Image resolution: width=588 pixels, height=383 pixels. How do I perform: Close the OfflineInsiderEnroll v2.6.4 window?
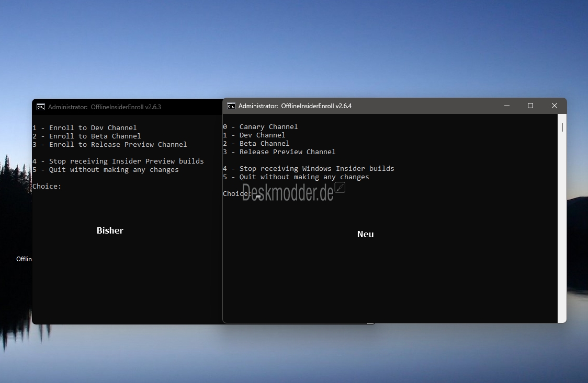554,106
